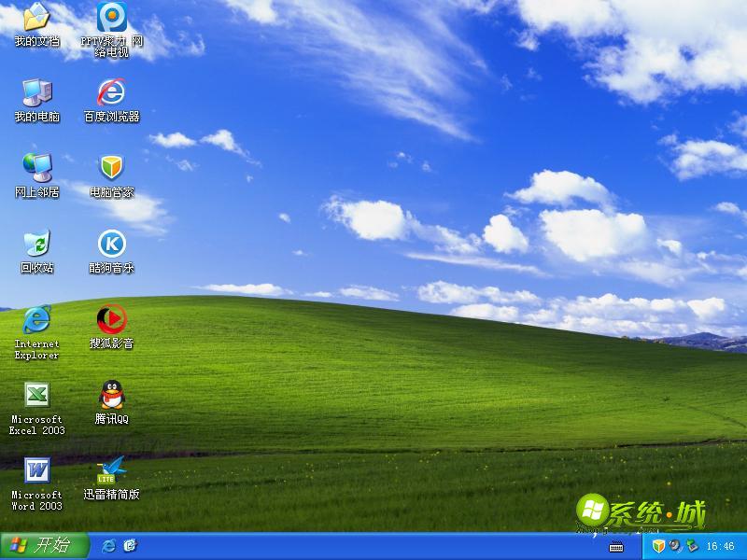Open the volume control in system tray

click(674, 547)
